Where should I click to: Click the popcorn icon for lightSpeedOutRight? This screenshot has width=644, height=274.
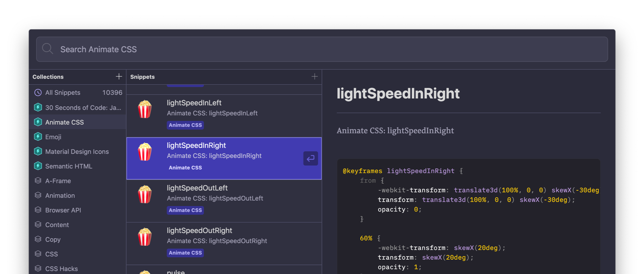(x=145, y=237)
